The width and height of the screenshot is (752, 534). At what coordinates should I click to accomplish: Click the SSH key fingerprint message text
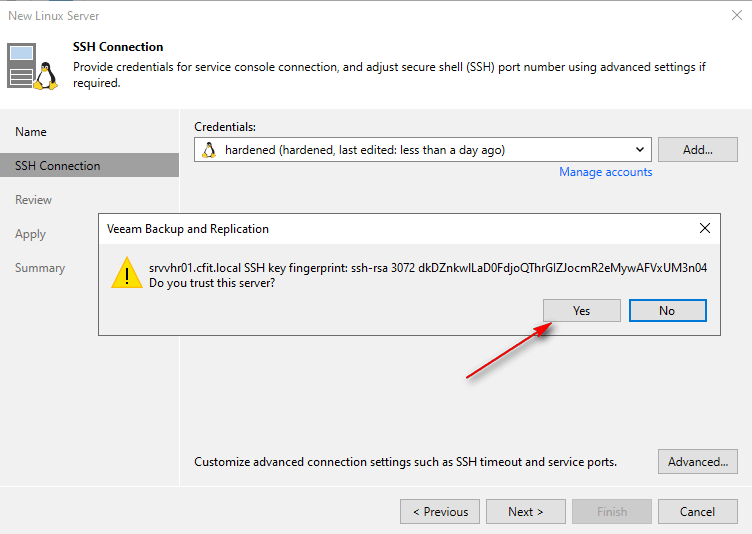[x=427, y=267]
